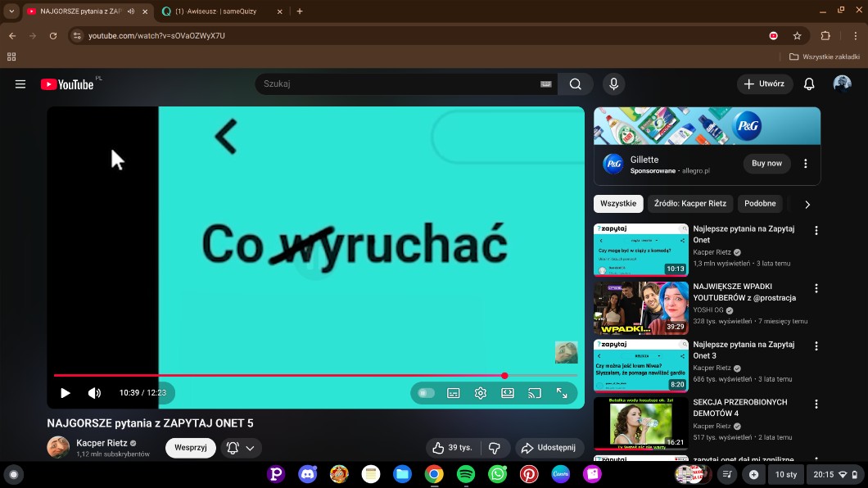The width and height of the screenshot is (868, 488).
Task: Show more filter chips with arrow
Action: [807, 204]
